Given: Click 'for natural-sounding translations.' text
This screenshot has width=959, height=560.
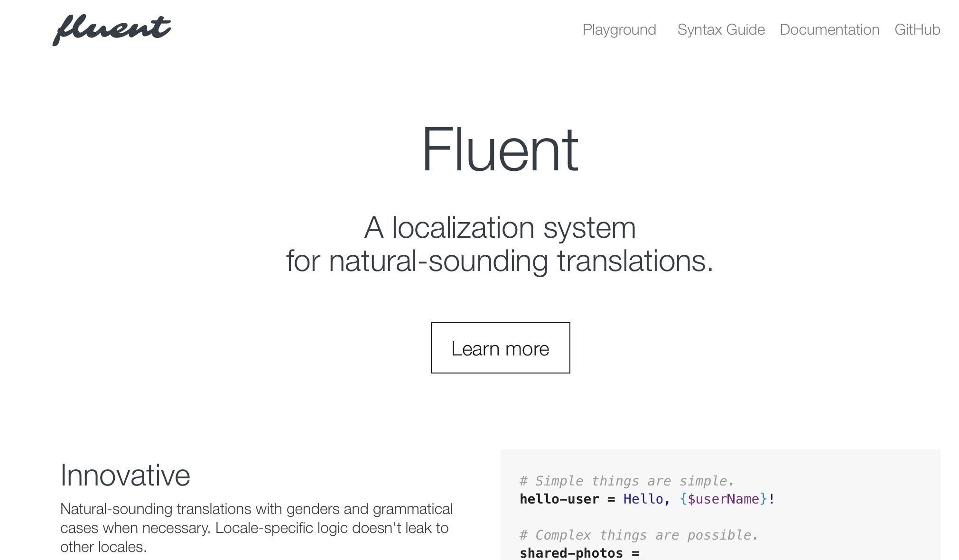Looking at the screenshot, I should click(x=500, y=261).
